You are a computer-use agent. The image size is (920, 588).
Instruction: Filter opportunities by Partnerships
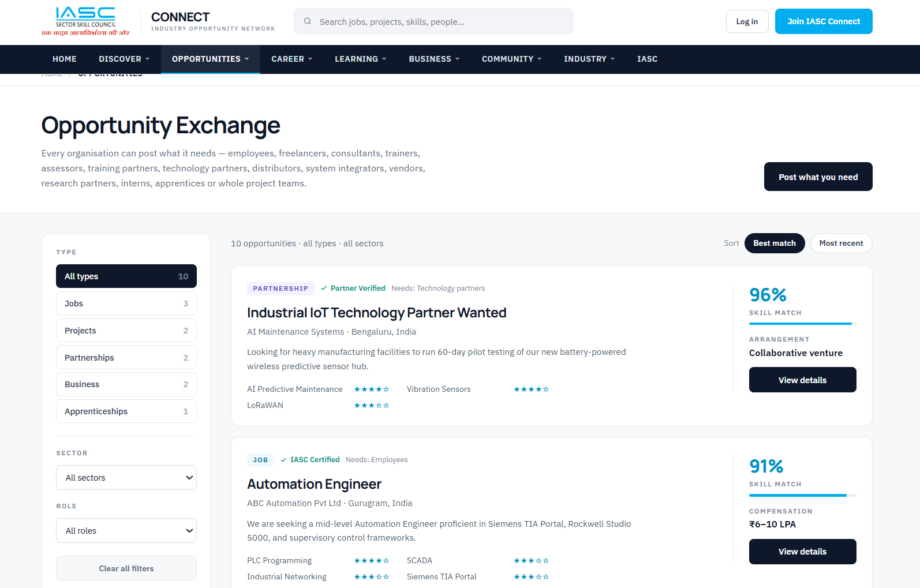point(126,358)
